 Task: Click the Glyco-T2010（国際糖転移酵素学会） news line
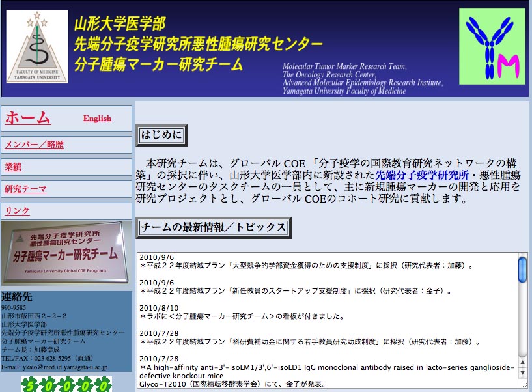[x=232, y=384]
